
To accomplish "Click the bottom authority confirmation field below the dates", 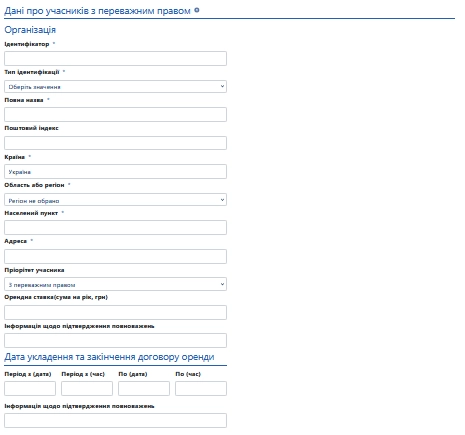I will [115, 421].
